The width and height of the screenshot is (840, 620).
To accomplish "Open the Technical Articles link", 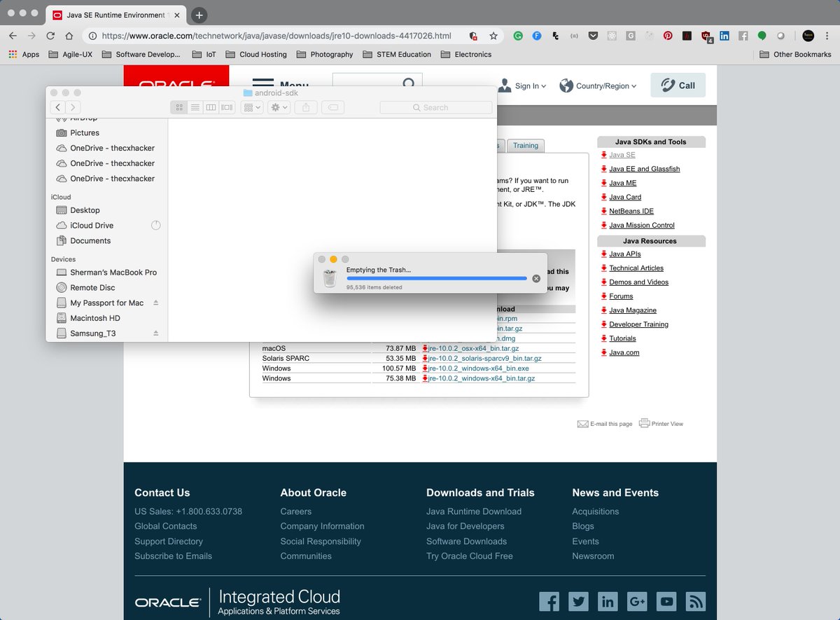I will pos(636,268).
